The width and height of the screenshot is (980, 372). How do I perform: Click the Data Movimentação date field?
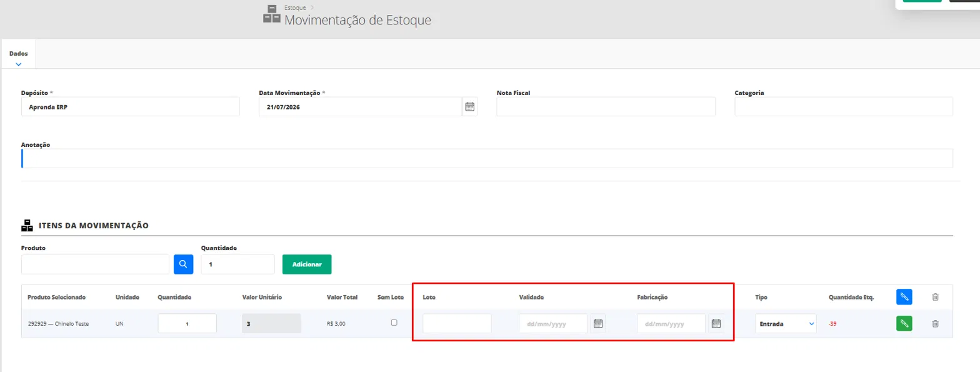click(x=361, y=107)
